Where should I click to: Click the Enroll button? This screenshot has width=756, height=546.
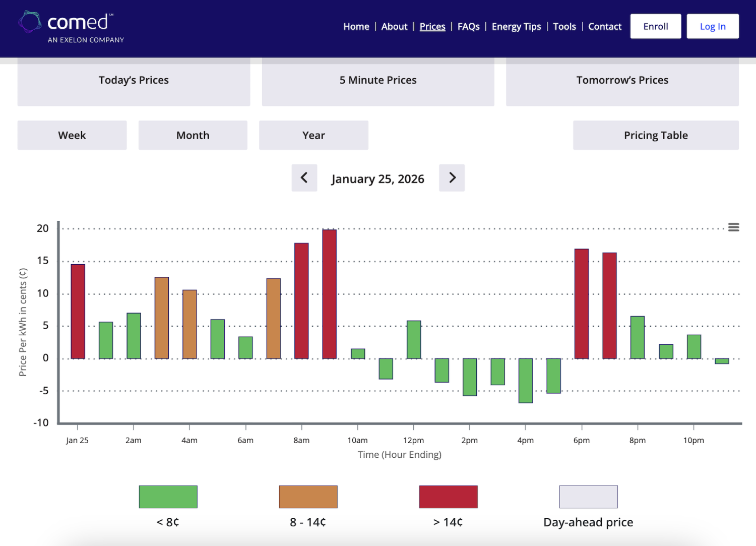656,26
